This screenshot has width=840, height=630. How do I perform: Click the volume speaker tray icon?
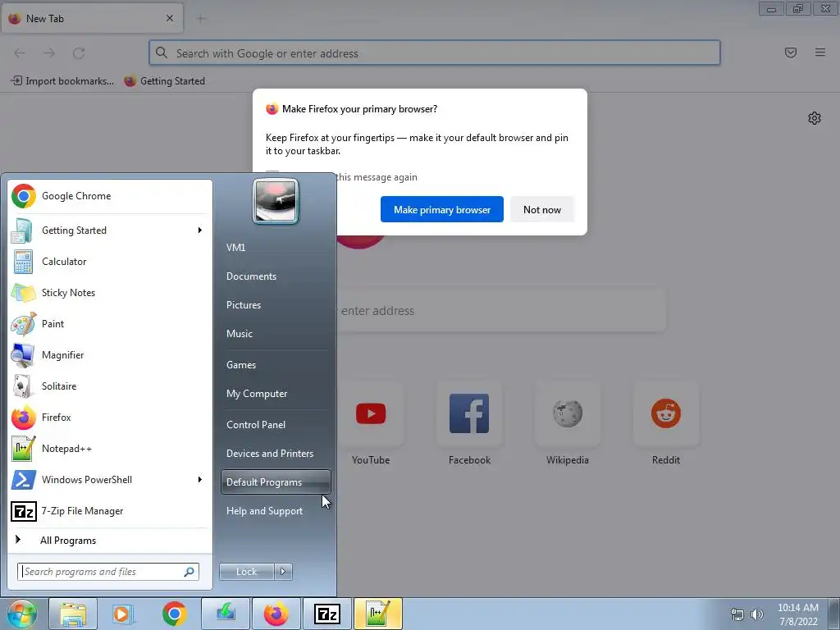757,614
